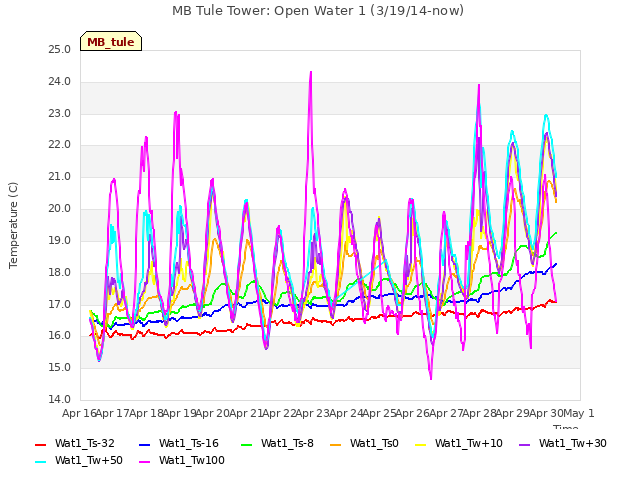Select the magenta Wat1_Tw100 legend swatch
Image resolution: width=640 pixels, height=480 pixels.
click(144, 462)
